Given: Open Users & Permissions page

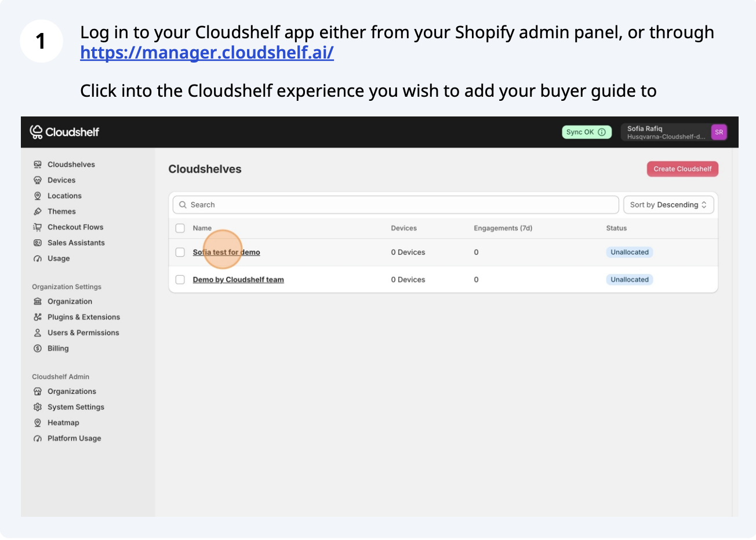Looking at the screenshot, I should click(x=83, y=333).
